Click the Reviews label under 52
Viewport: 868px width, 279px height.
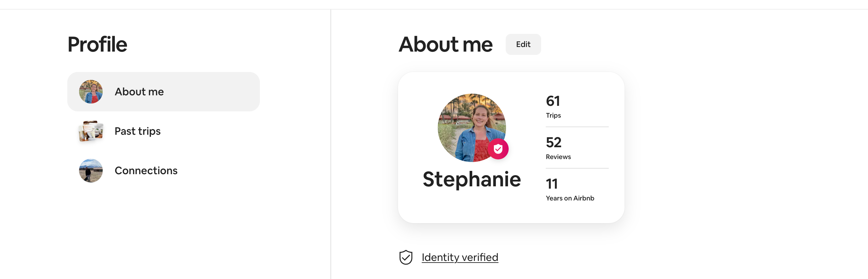(558, 156)
